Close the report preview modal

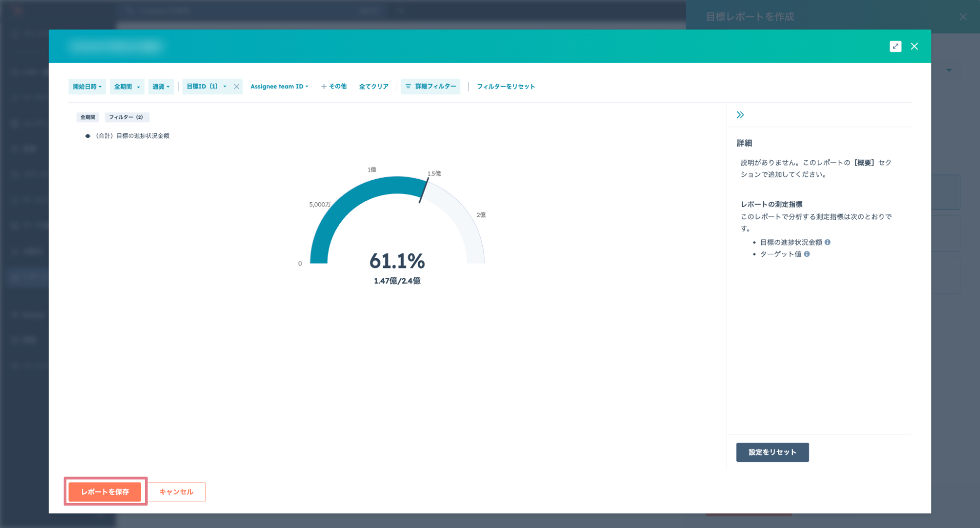click(x=914, y=46)
